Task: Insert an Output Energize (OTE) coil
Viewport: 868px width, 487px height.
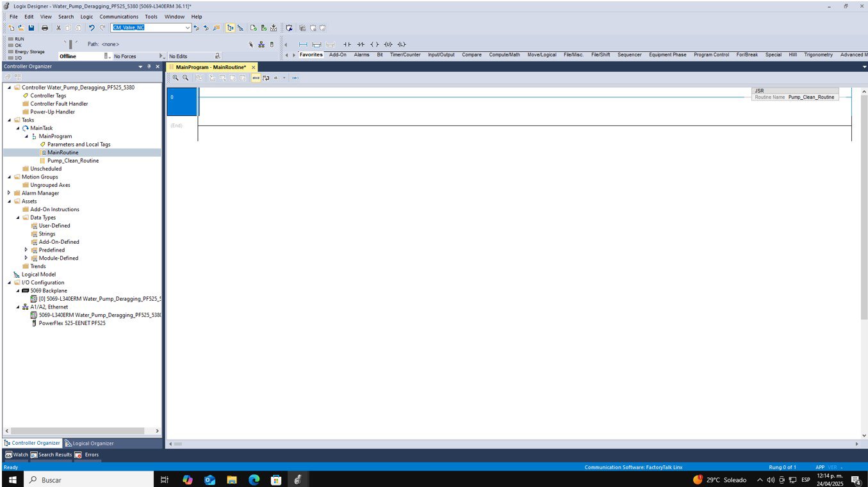Action: coord(375,44)
